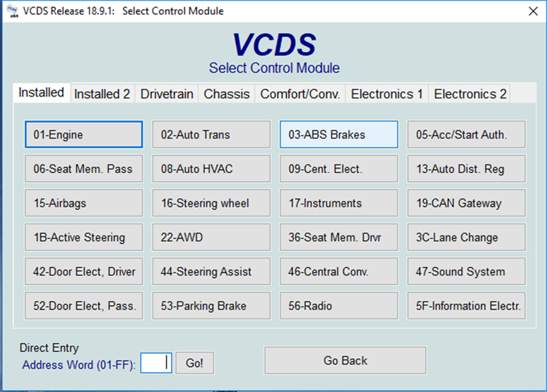Switch to the Comfort/Conv. tab
This screenshot has width=547, height=392.
(300, 94)
